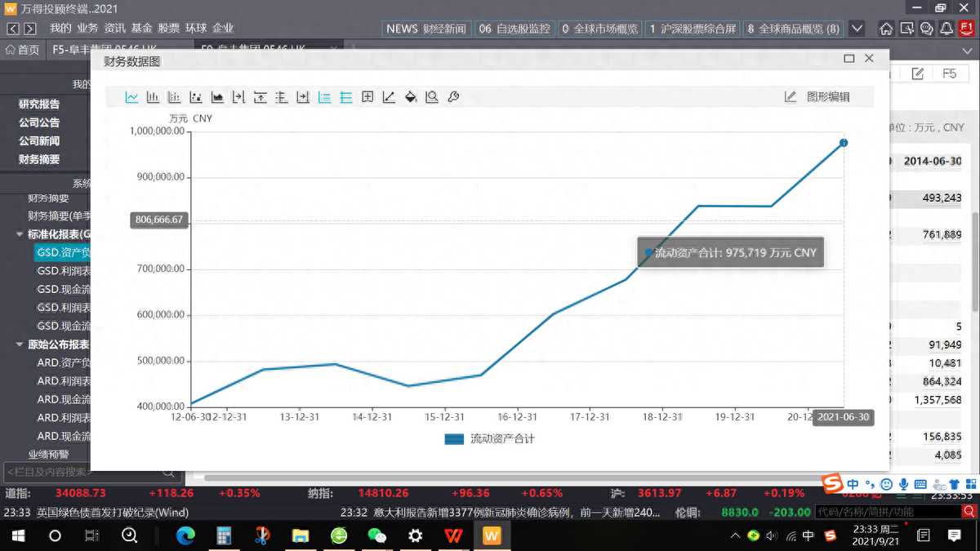The height and width of the screenshot is (551, 980).
Task: Switch to the 首页 tab
Action: [22, 50]
